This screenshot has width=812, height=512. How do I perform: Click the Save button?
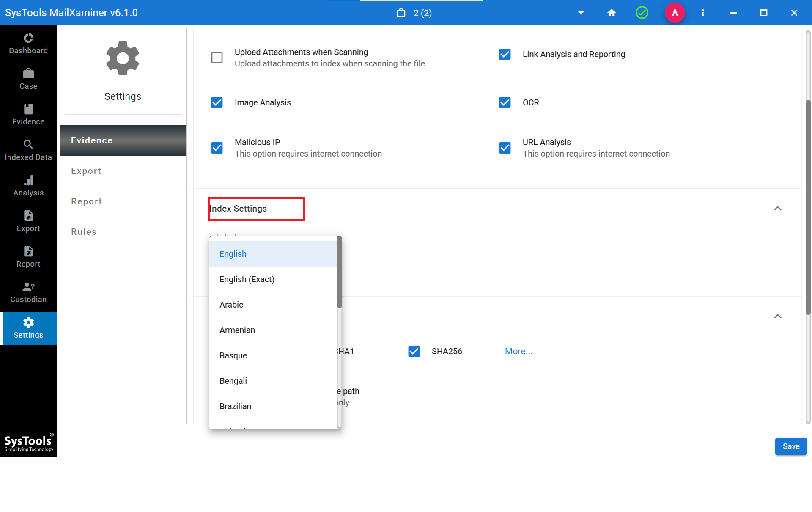coord(790,446)
